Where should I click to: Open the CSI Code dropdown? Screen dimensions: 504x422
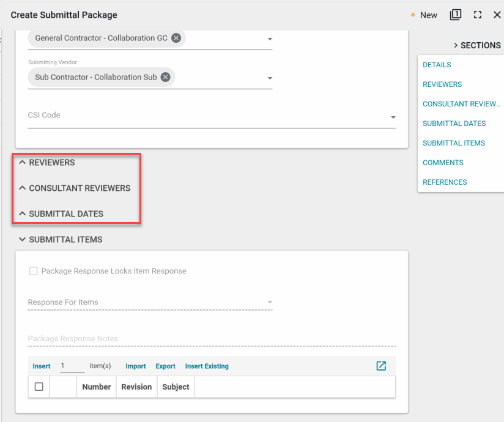point(393,117)
